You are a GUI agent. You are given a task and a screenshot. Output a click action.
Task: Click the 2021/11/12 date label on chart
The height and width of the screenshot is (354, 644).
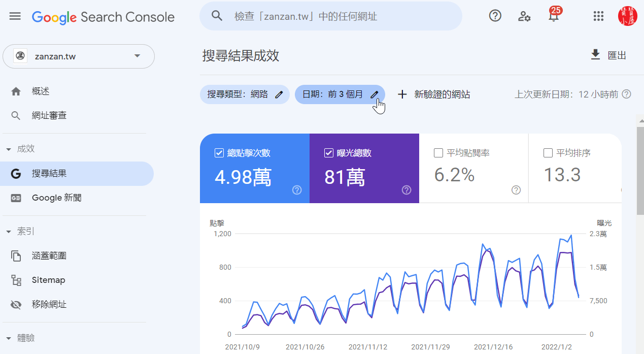point(367,347)
